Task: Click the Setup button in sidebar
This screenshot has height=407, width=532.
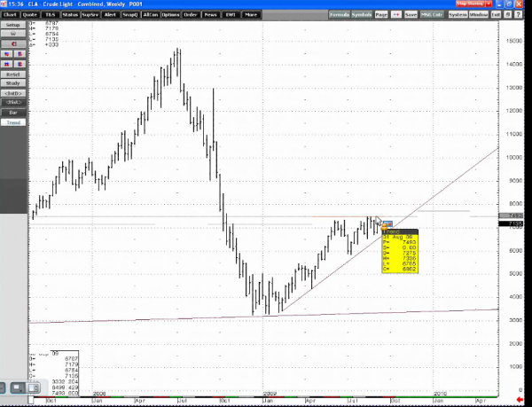Action: click(13, 26)
